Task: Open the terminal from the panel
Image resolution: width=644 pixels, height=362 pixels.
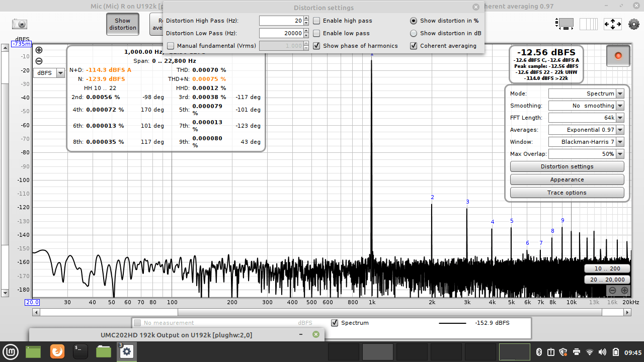Action: coord(80,351)
